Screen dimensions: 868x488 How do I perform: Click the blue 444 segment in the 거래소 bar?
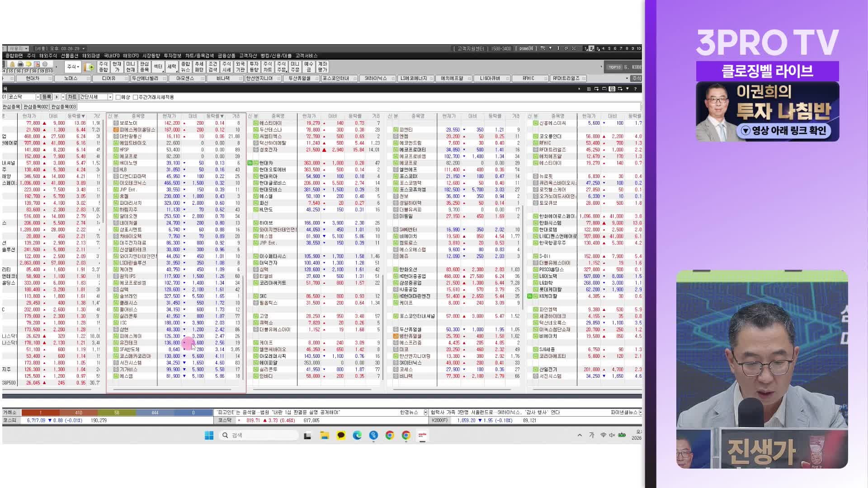click(155, 413)
